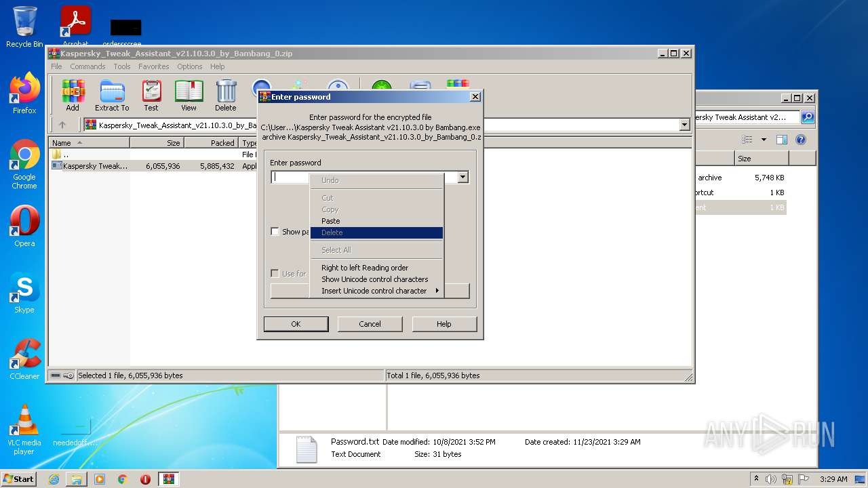Expand the WinRAR address bar dropdown
The width and height of the screenshot is (868, 488).
684,125
